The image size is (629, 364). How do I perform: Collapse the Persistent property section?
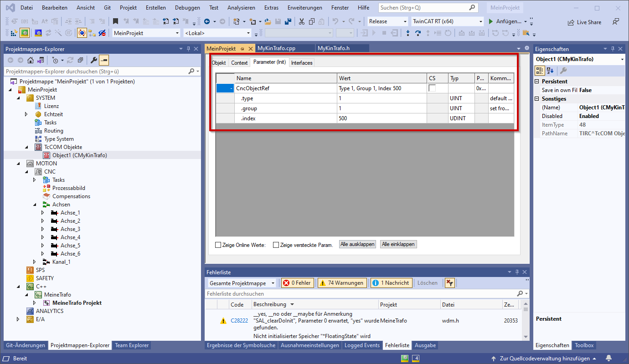tap(537, 82)
